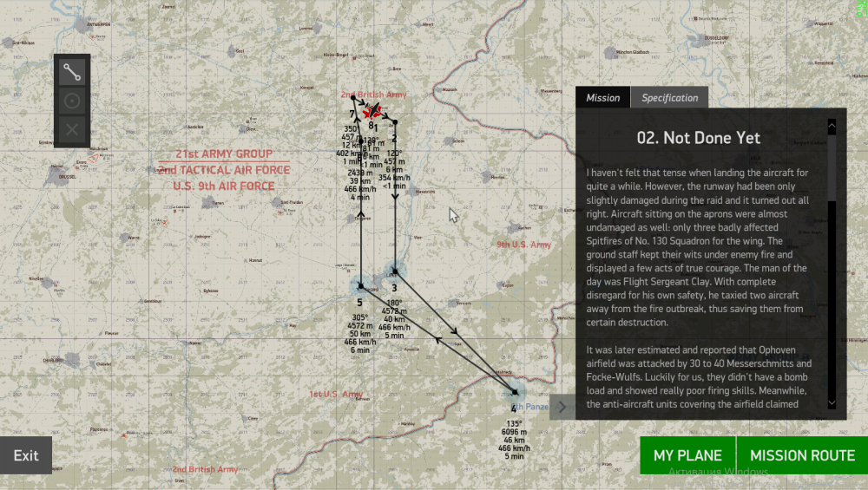The width and height of the screenshot is (868, 490).
Task: Click the '180°' heading text at waypoint 3
Action: click(x=394, y=303)
